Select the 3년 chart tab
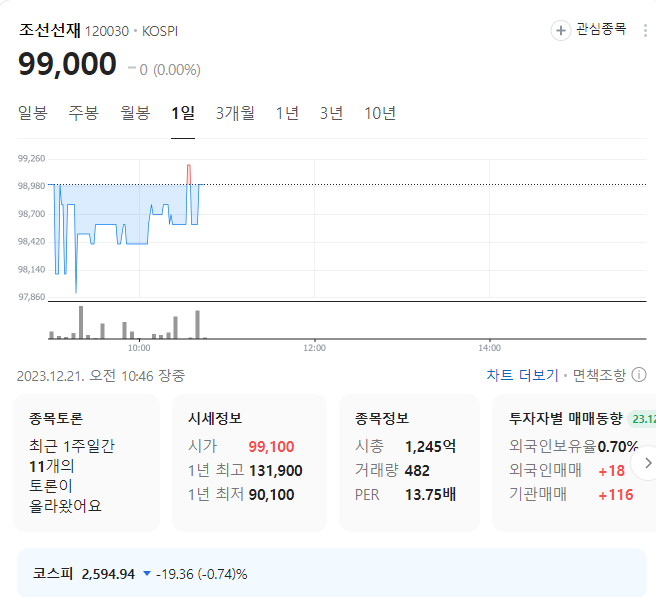This screenshot has height=597, width=656. point(331,113)
